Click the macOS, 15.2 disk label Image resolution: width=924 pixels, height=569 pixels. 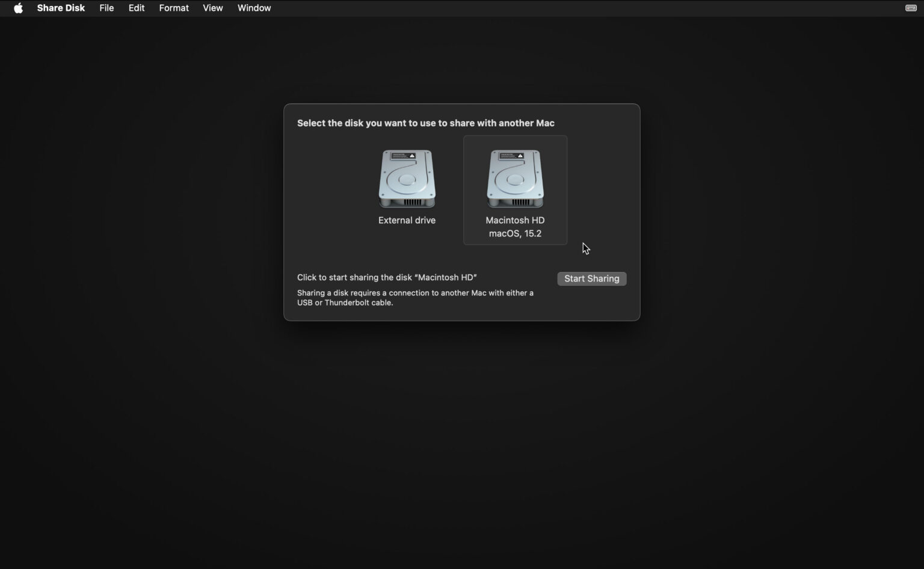point(515,233)
